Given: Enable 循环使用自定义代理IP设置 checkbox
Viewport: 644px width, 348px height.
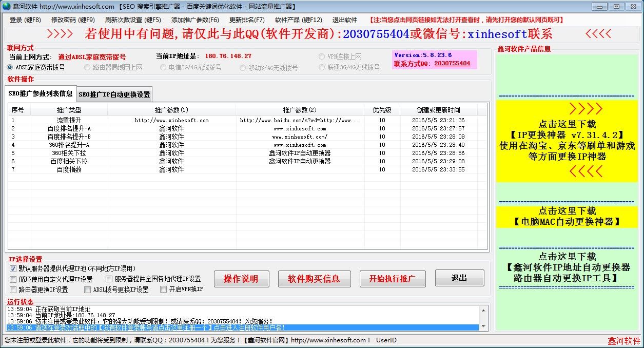Looking at the screenshot, I should (13, 279).
